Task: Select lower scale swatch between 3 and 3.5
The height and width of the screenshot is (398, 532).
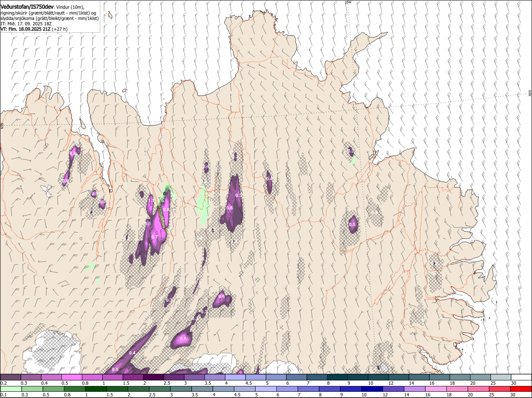Action: point(181,389)
